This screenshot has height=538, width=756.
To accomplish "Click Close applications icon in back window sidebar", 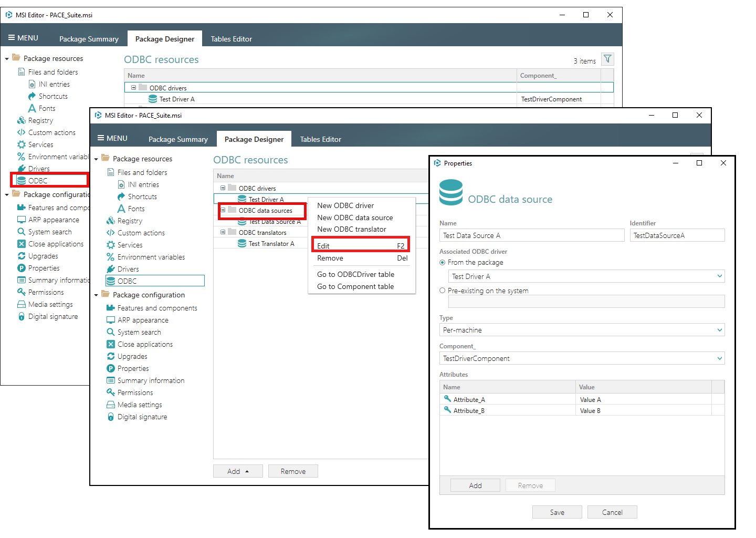I will [22, 244].
